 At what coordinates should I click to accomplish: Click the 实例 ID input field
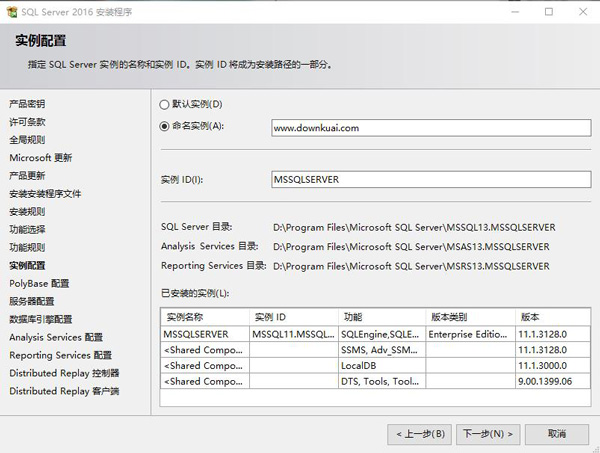(431, 179)
